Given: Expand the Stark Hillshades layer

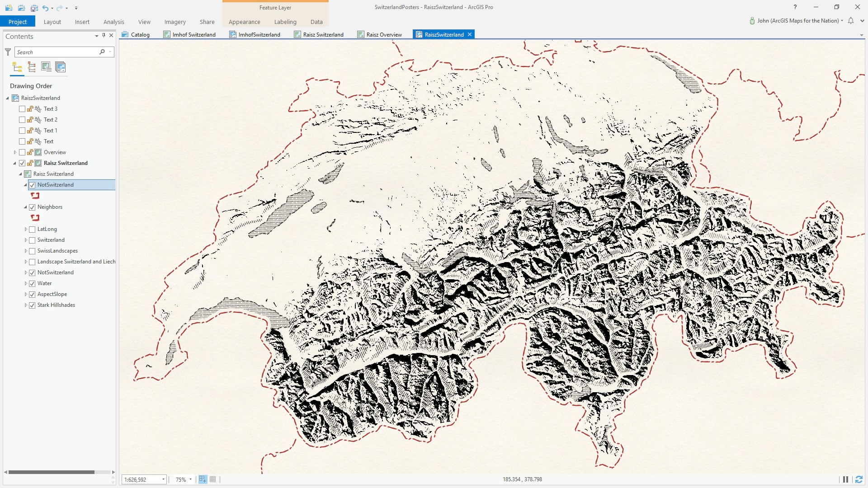Looking at the screenshot, I should (x=26, y=305).
